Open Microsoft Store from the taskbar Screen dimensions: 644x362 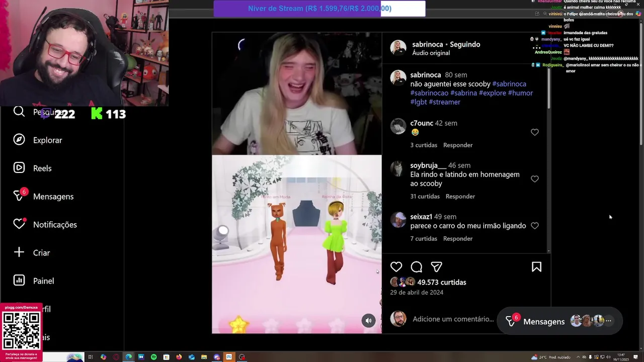[x=166, y=357]
